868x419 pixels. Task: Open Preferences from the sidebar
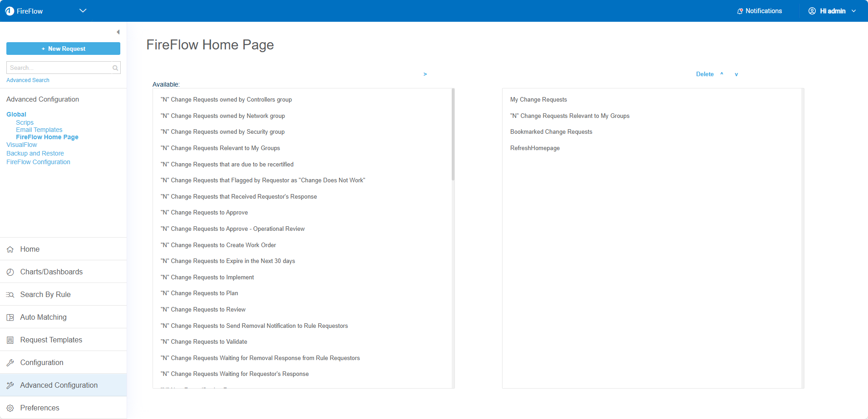(39, 408)
